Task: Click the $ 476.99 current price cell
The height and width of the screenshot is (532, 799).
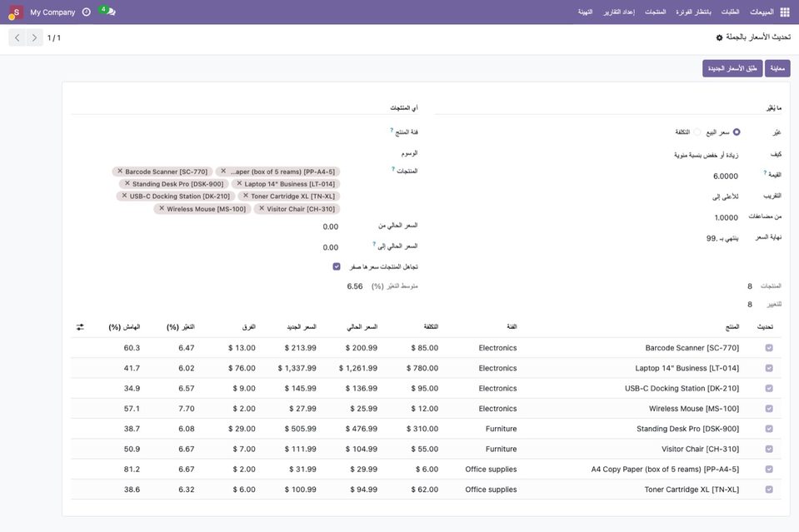Action: [362, 429]
